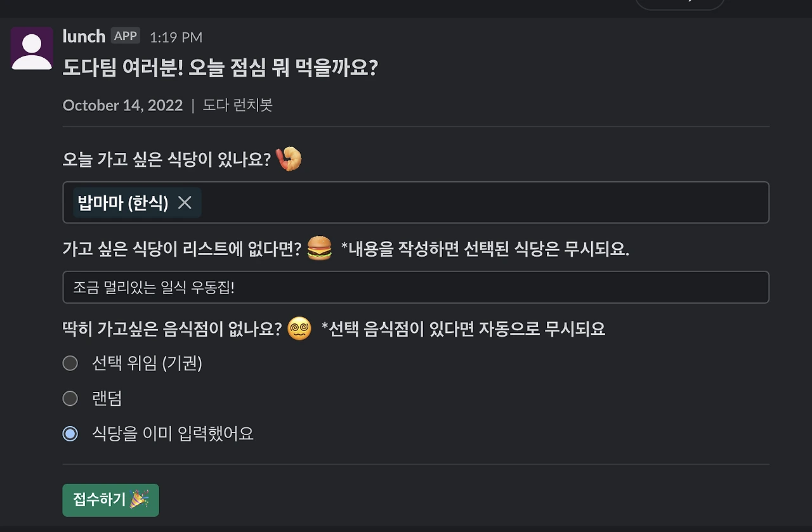Image resolution: width=812 pixels, height=532 pixels.
Task: Select the 식당을 이미 입력했어요 radio button
Action: click(x=70, y=434)
